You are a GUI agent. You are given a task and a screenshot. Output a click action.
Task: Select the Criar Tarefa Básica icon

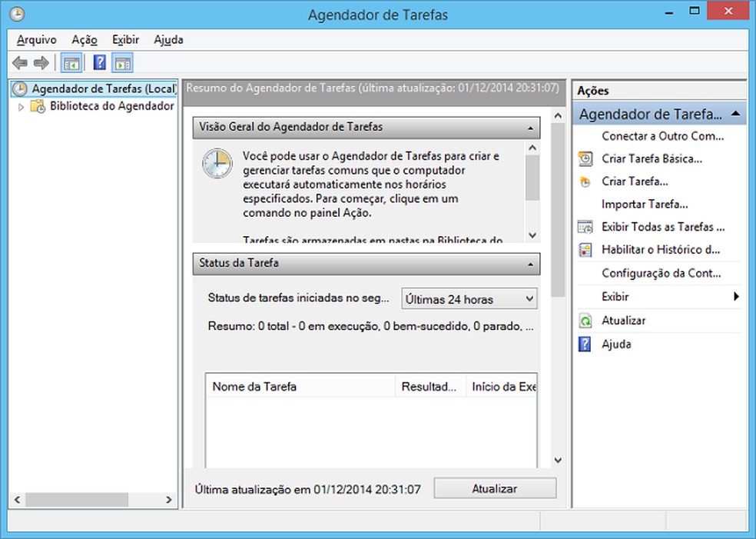[585, 158]
